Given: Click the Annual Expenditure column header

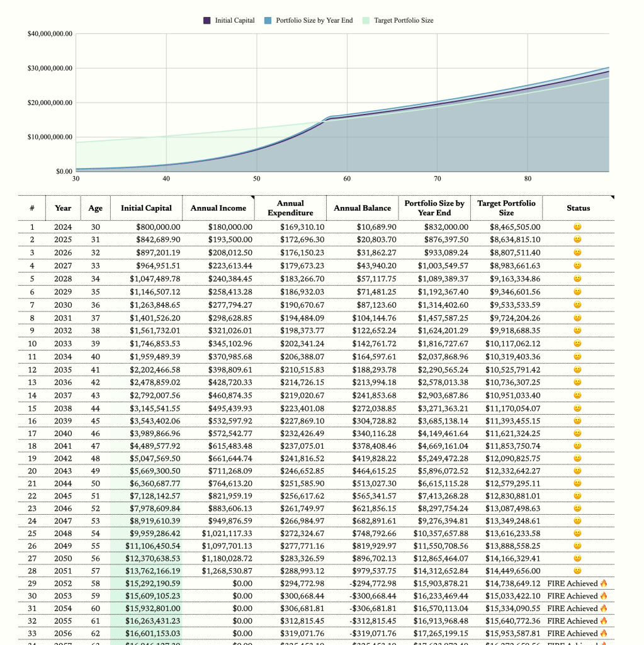Looking at the screenshot, I should (x=291, y=208).
